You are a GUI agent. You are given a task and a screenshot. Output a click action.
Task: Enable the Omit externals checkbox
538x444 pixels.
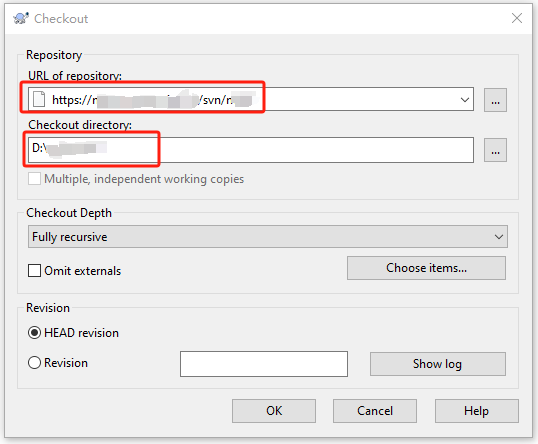point(34,270)
